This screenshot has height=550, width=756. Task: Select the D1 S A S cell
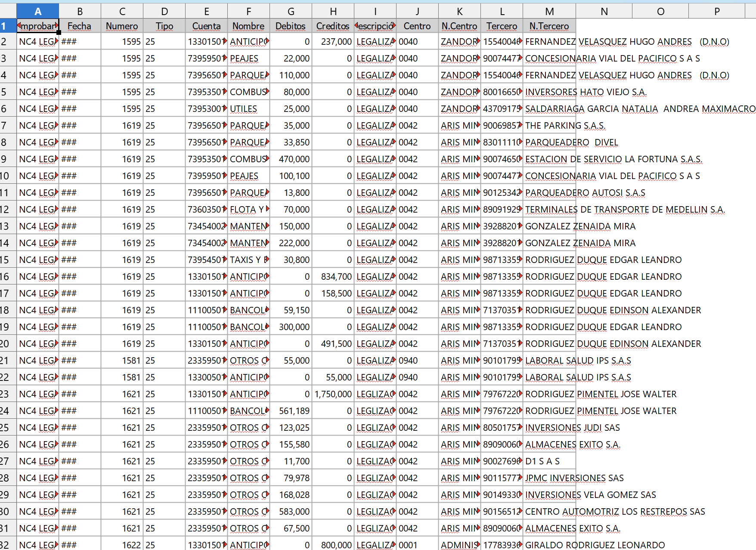click(549, 461)
